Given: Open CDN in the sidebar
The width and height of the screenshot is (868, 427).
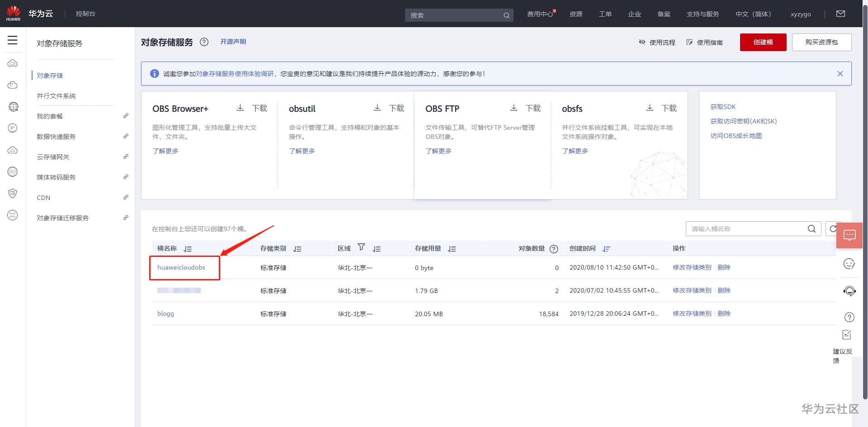Looking at the screenshot, I should [x=43, y=198].
